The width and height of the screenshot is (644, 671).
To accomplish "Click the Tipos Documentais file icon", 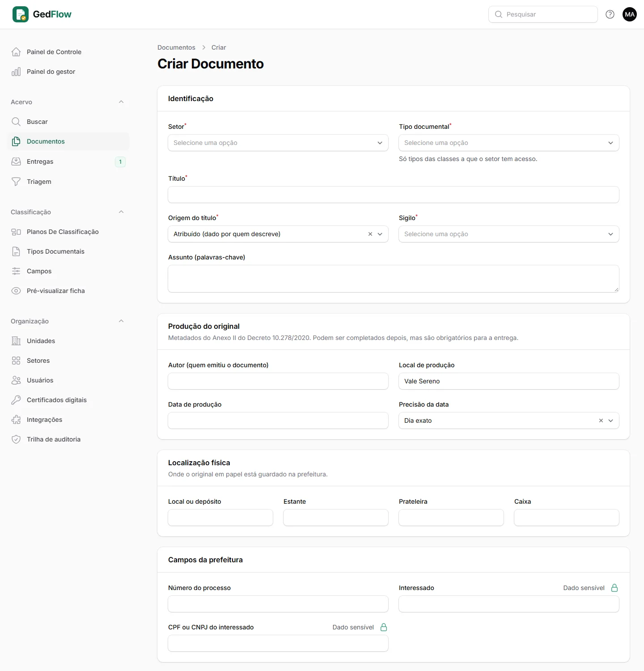I will click(x=16, y=251).
